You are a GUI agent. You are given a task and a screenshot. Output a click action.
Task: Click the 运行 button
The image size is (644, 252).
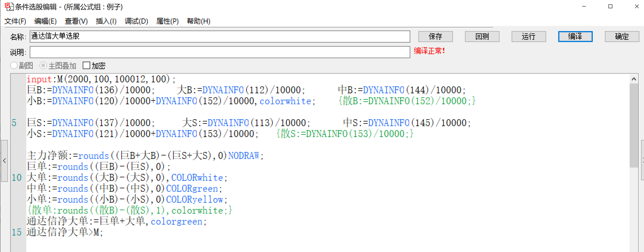pyautogui.click(x=528, y=36)
